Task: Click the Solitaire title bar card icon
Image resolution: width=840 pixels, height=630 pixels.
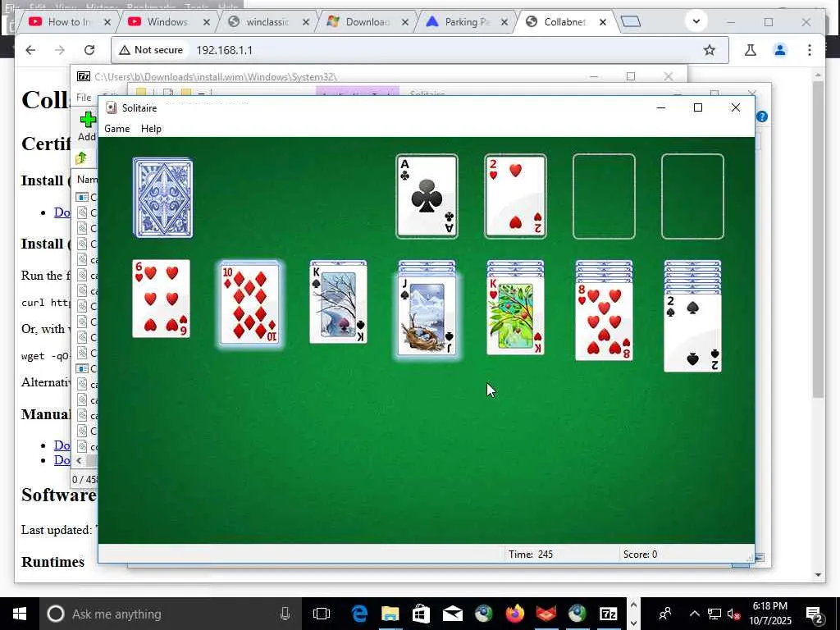Action: tap(111, 107)
